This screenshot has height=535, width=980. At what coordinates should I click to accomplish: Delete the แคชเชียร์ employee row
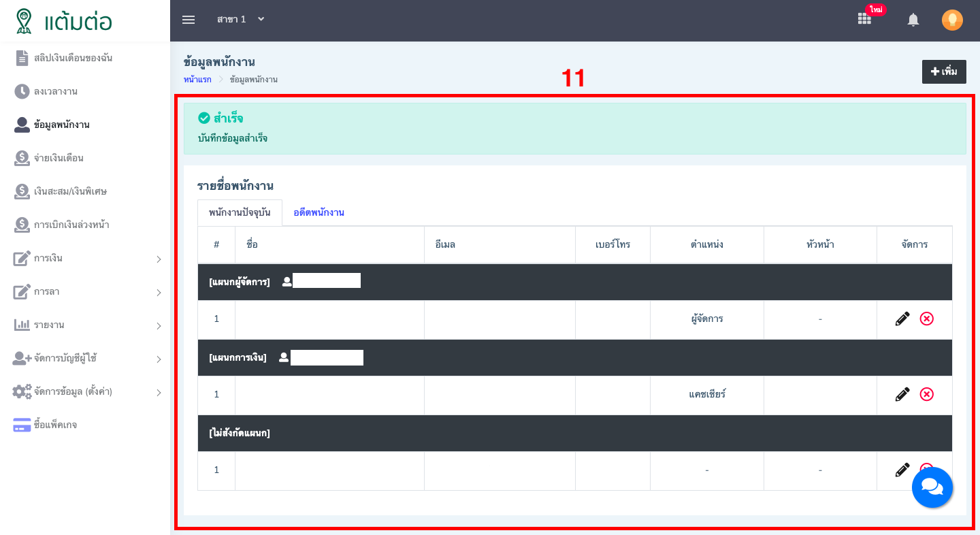926,394
